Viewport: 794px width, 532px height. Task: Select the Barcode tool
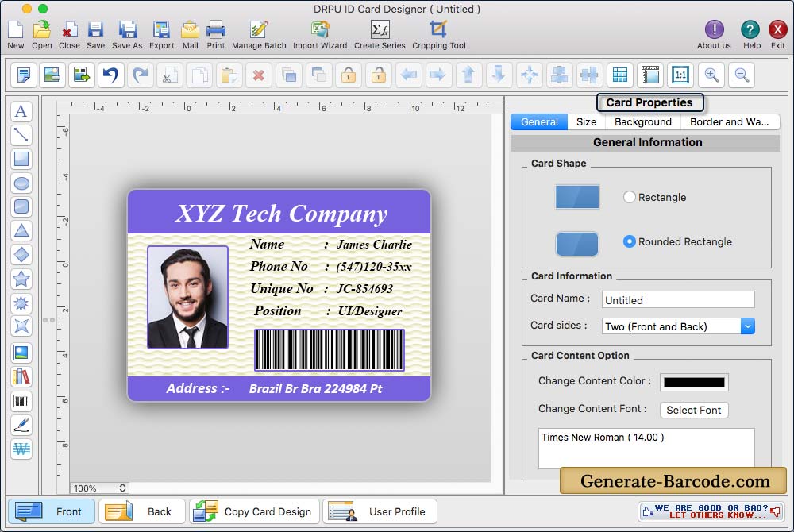[x=21, y=401]
